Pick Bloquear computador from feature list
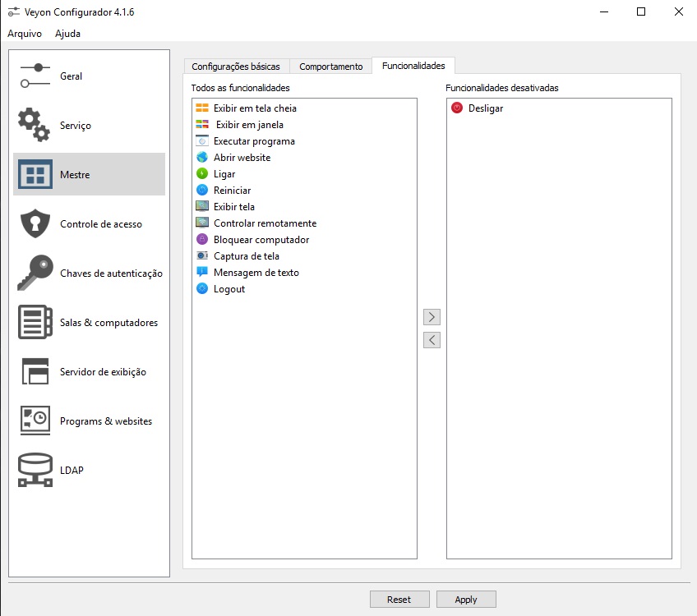The height and width of the screenshot is (616, 697). pos(261,240)
